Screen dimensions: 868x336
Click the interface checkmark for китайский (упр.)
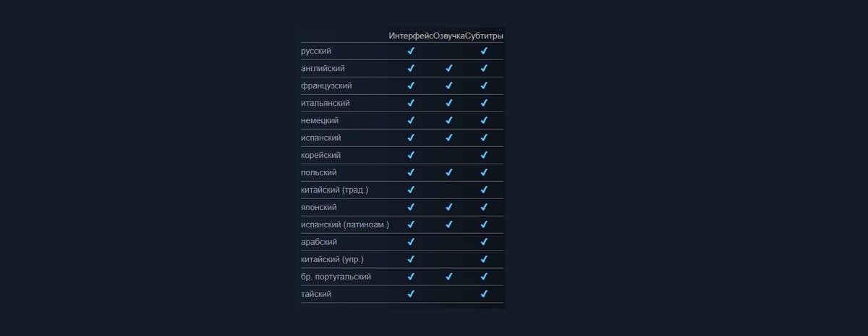tap(411, 259)
